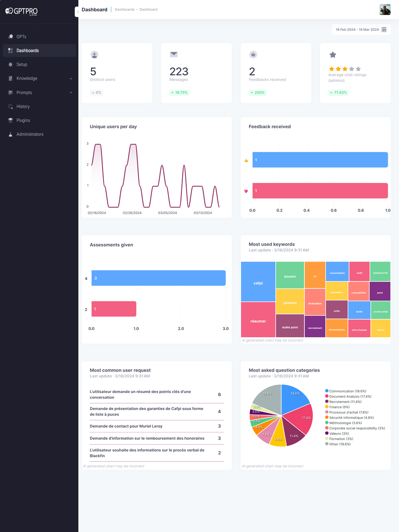Select the Administrators sidebar icon
399x532 pixels.
click(10, 134)
